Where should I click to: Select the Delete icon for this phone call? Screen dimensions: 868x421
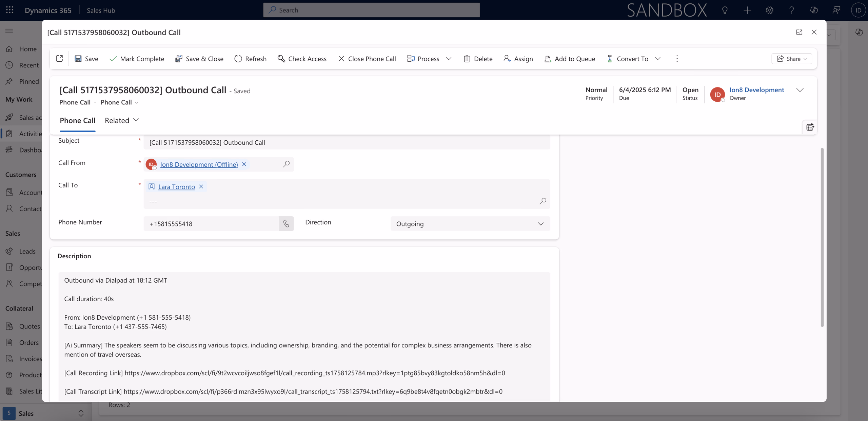click(467, 58)
